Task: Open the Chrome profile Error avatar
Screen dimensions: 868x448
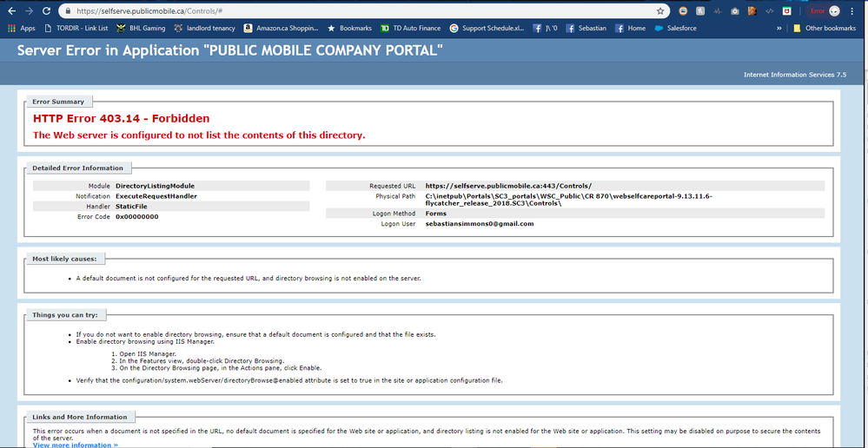Action: pyautogui.click(x=824, y=11)
